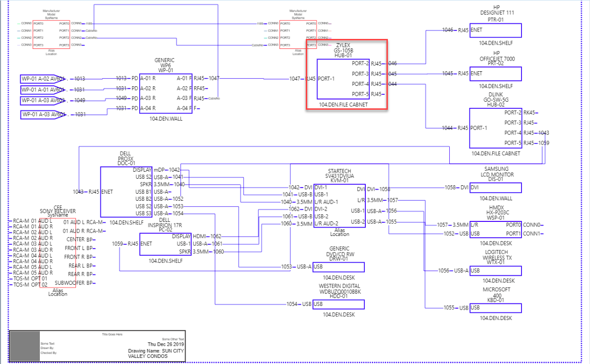Viewport: 590px width, 364px height.
Task: Click the 'USB S3' port on DOC-01
Action: [x=144, y=213]
